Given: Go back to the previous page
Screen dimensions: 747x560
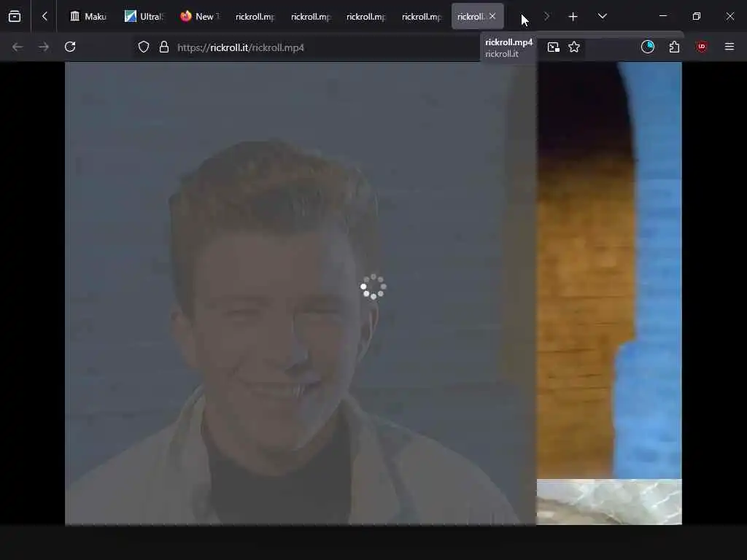Looking at the screenshot, I should click(x=18, y=47).
